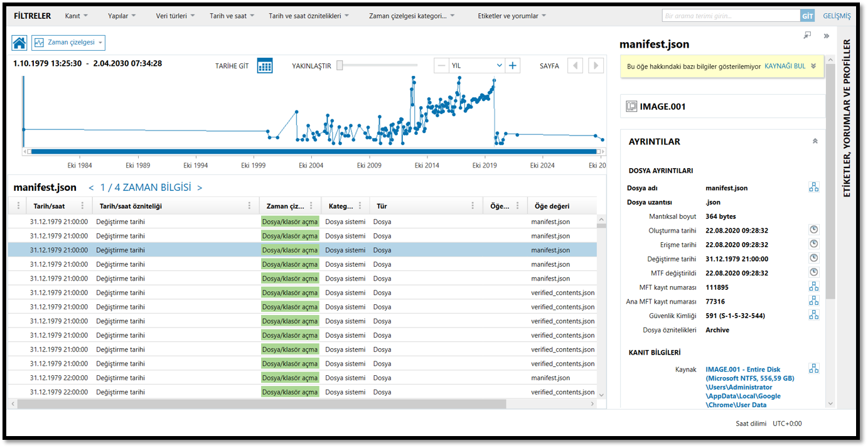Click the search term input field
The height and width of the screenshot is (448, 868).
pos(731,16)
